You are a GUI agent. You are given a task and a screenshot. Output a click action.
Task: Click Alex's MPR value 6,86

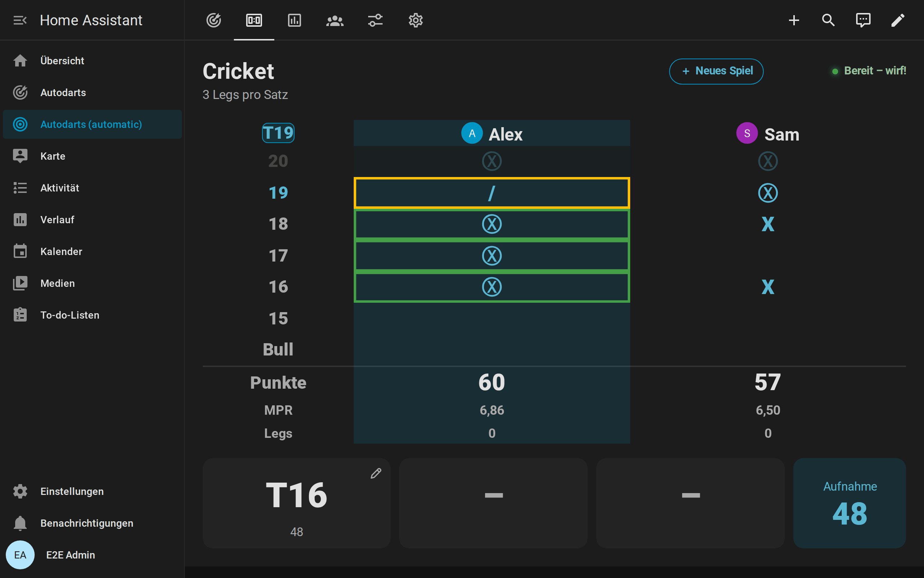492,410
